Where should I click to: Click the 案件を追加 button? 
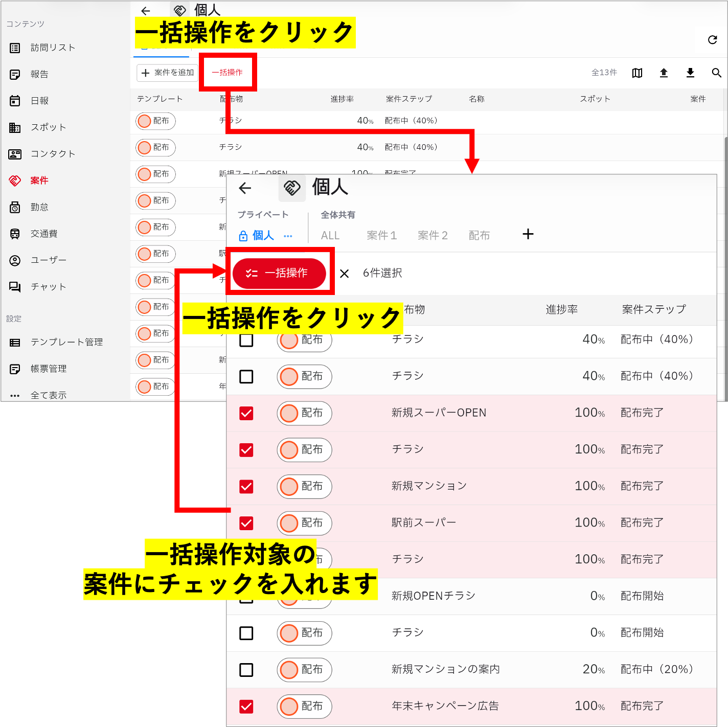coord(168,73)
